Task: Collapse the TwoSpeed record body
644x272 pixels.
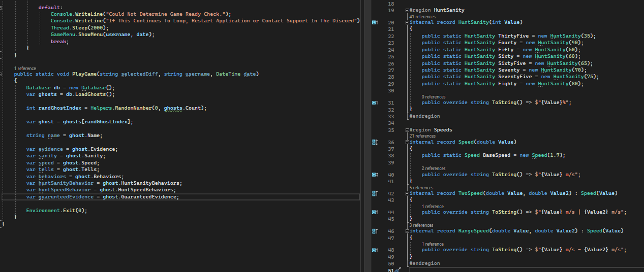Action: [x=407, y=193]
